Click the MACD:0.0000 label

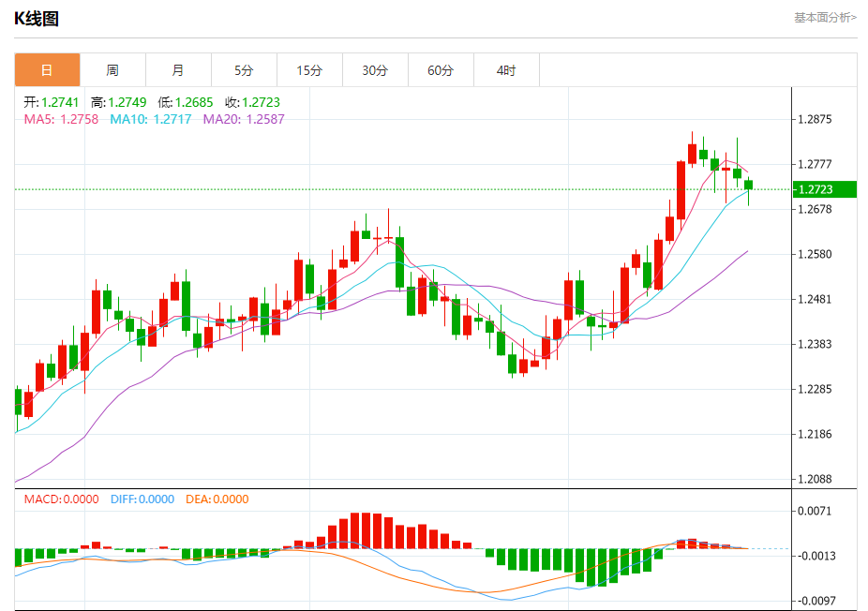tap(62, 499)
